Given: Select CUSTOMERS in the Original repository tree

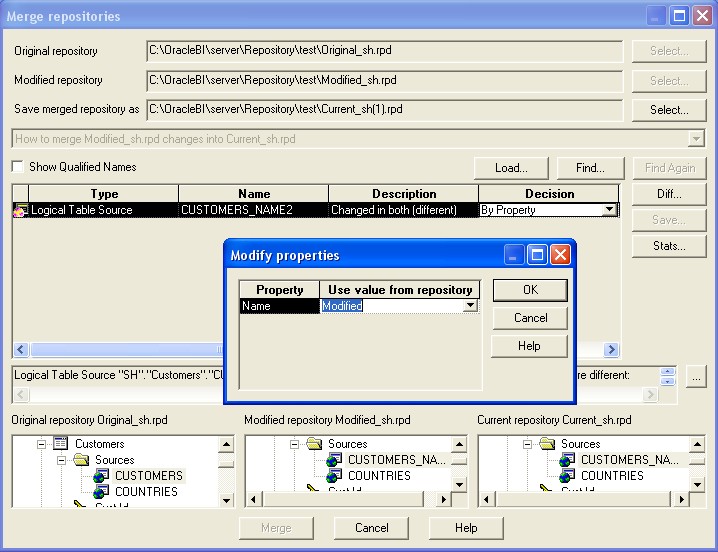Looking at the screenshot, I should 149,475.
